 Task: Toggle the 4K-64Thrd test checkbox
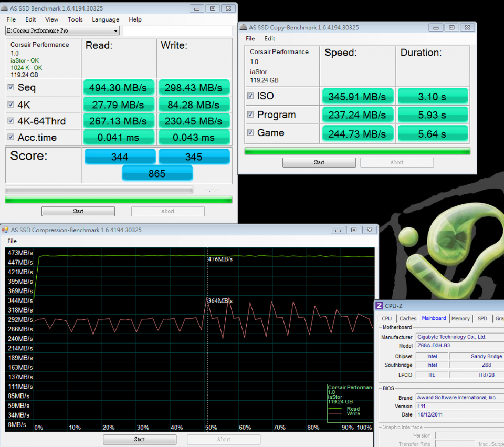pos(11,121)
